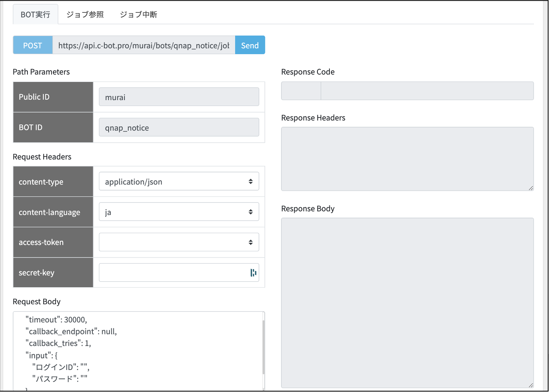Viewport: 549px width, 392px height.
Task: Click the resize grip of Response Headers box
Action: tap(531, 188)
